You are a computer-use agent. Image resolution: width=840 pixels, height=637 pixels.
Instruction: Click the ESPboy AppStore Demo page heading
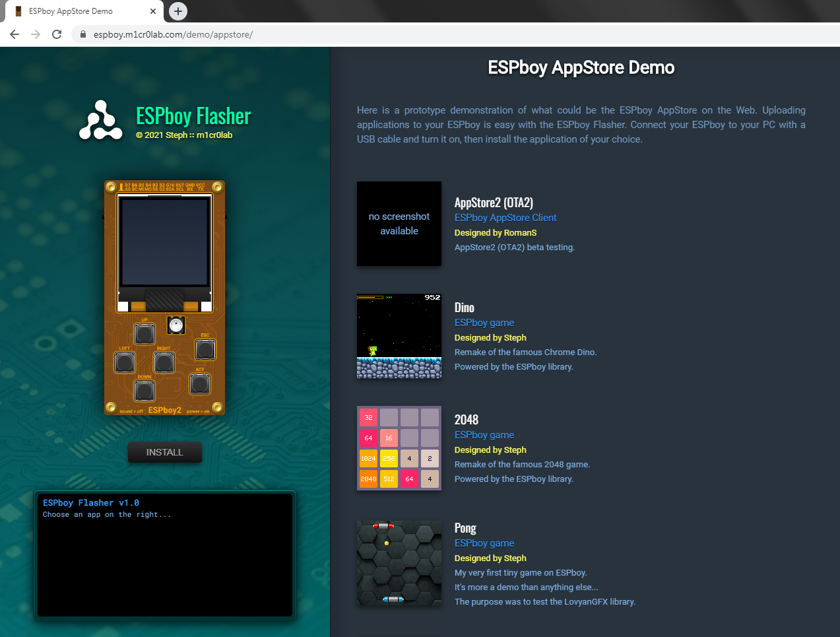coord(581,68)
